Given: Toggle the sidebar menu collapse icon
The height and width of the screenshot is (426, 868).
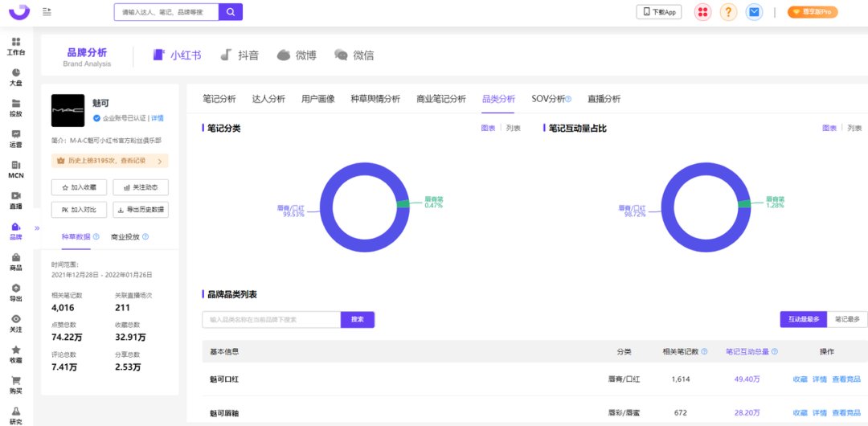Looking at the screenshot, I should tap(47, 11).
